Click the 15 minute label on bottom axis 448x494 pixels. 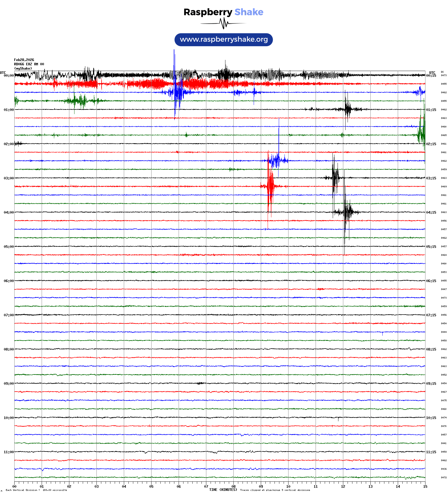pyautogui.click(x=425, y=487)
